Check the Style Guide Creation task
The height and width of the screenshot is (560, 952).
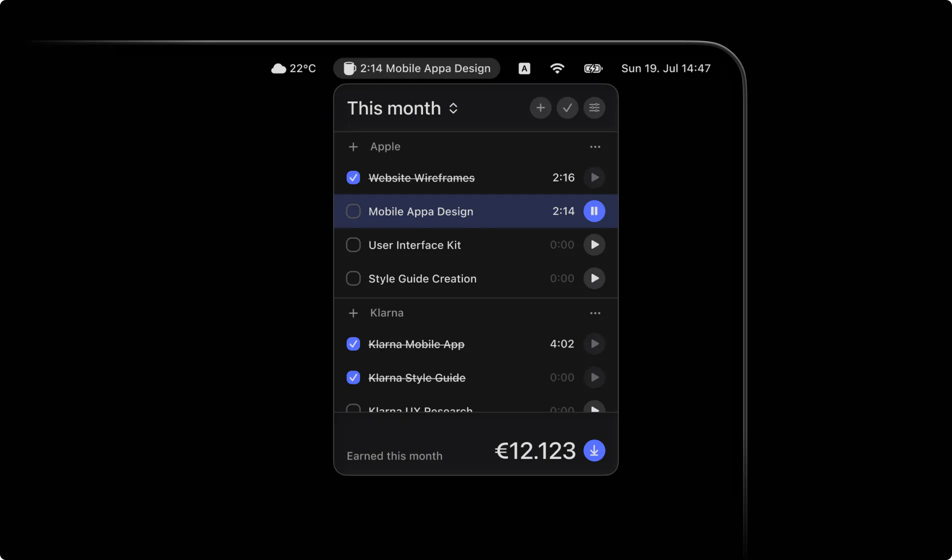[353, 278]
